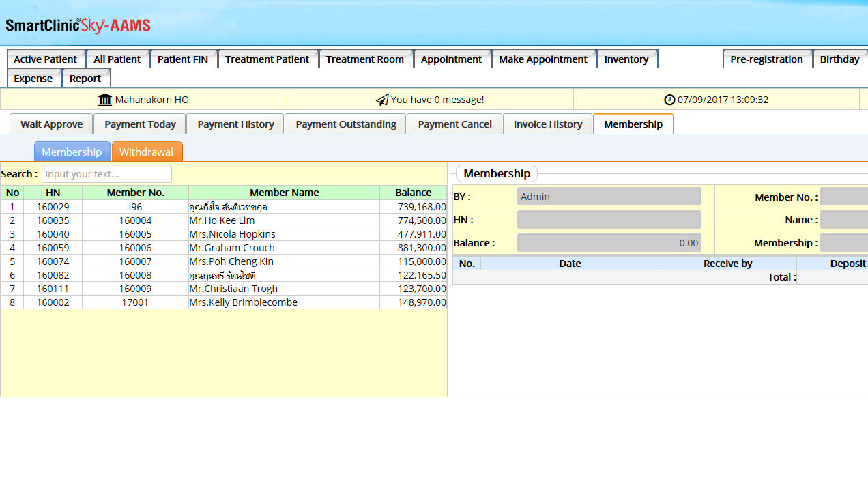Click the bank building icon beside Mahanakorn HO
868x484 pixels.
[105, 100]
